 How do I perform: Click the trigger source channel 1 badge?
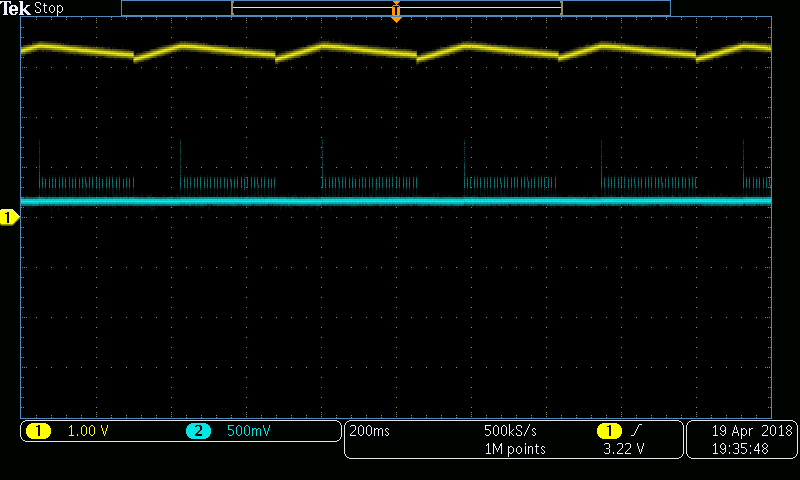click(609, 431)
